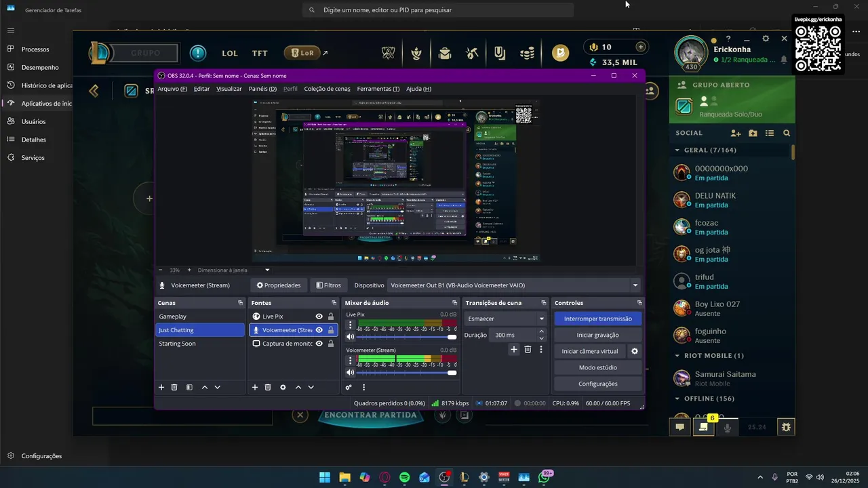
Task: Add transition with plus icon in Transições
Action: click(514, 349)
